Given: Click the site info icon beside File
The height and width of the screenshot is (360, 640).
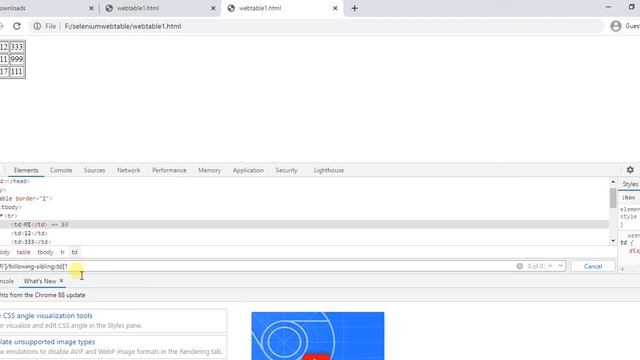Looking at the screenshot, I should tap(37, 26).
